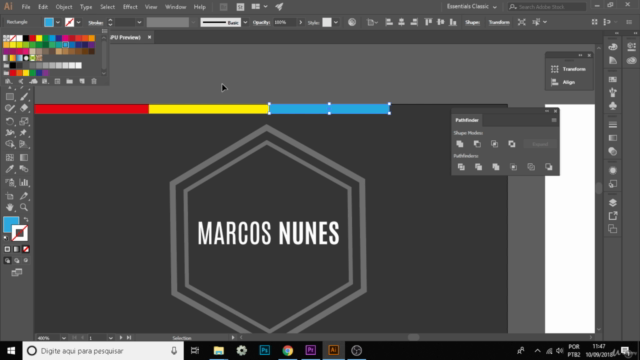Click Intersect shape mode in Pathfinder
This screenshot has height=360, width=640.
point(494,144)
